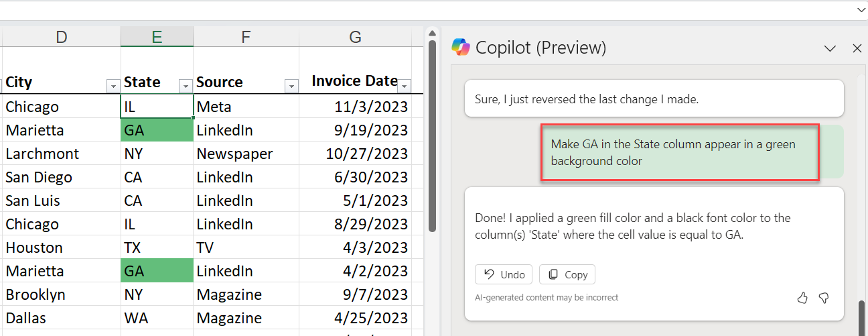The width and height of the screenshot is (868, 336).
Task: Select the 4/2/2023 invoice date cell
Action: click(355, 271)
